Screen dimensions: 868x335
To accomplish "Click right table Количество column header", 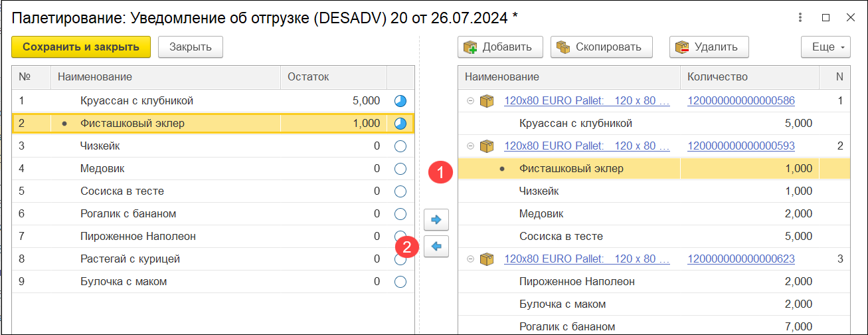I will click(x=750, y=77).
